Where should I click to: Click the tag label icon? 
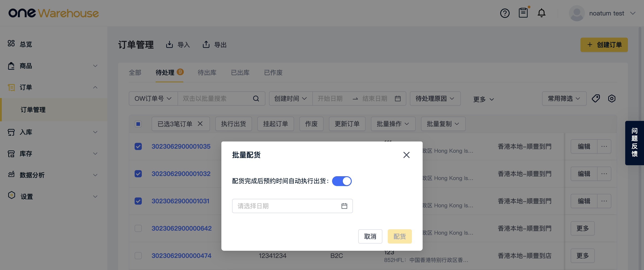click(x=596, y=99)
